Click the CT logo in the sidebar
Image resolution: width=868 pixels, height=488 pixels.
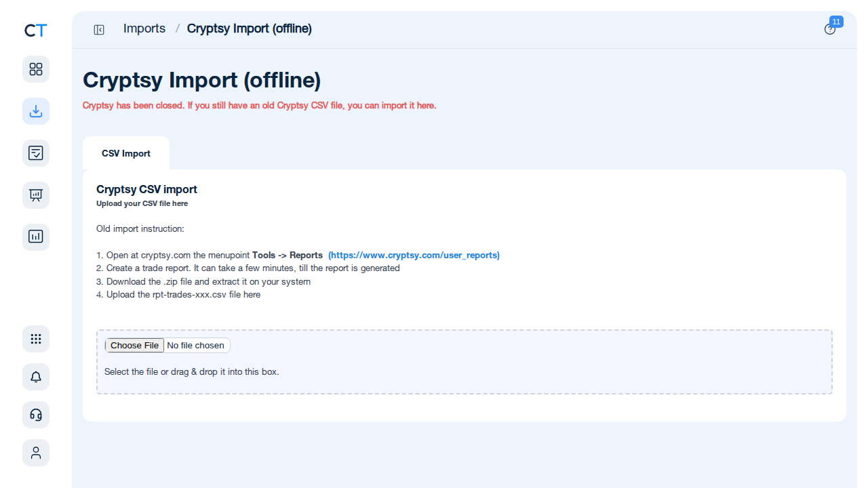pyautogui.click(x=36, y=30)
